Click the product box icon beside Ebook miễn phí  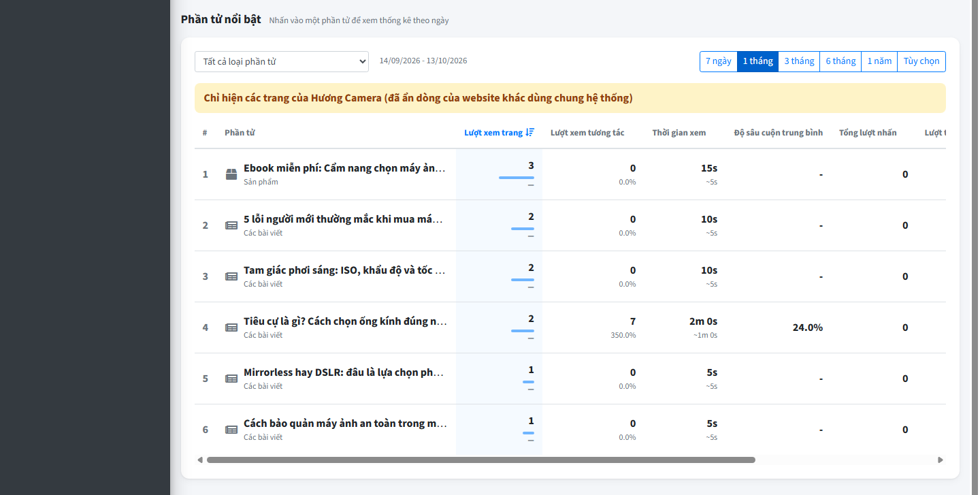[x=231, y=174]
